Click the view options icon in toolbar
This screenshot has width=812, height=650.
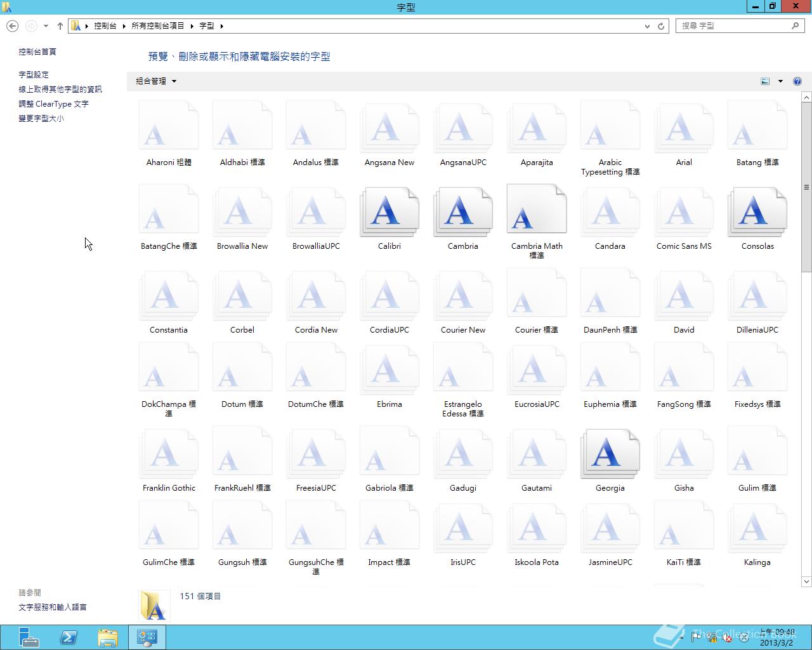click(765, 81)
